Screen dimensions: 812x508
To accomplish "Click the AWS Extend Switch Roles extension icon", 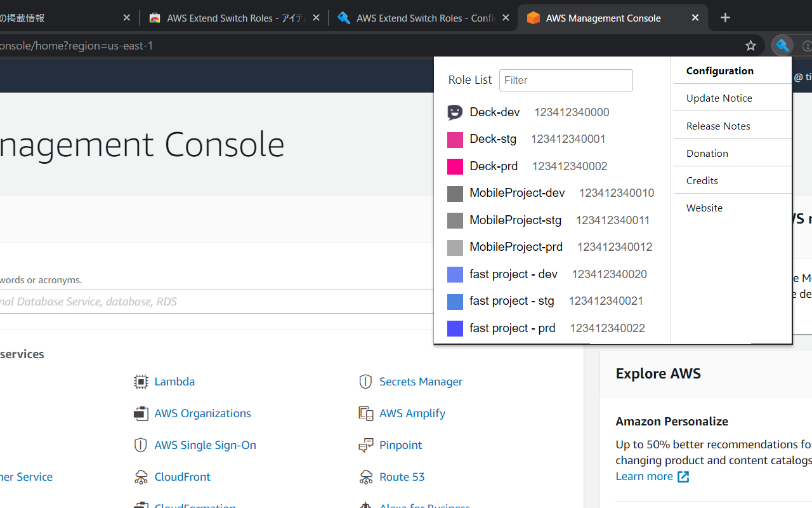I will (782, 45).
